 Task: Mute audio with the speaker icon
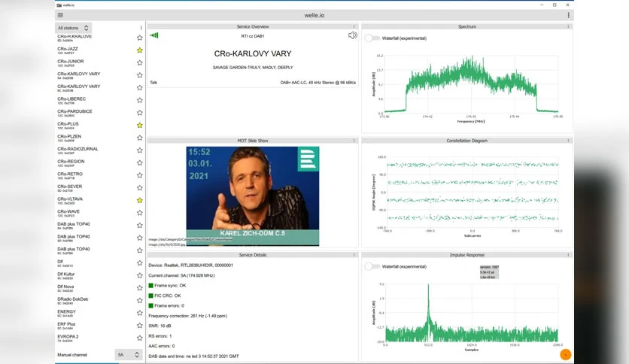tap(352, 35)
